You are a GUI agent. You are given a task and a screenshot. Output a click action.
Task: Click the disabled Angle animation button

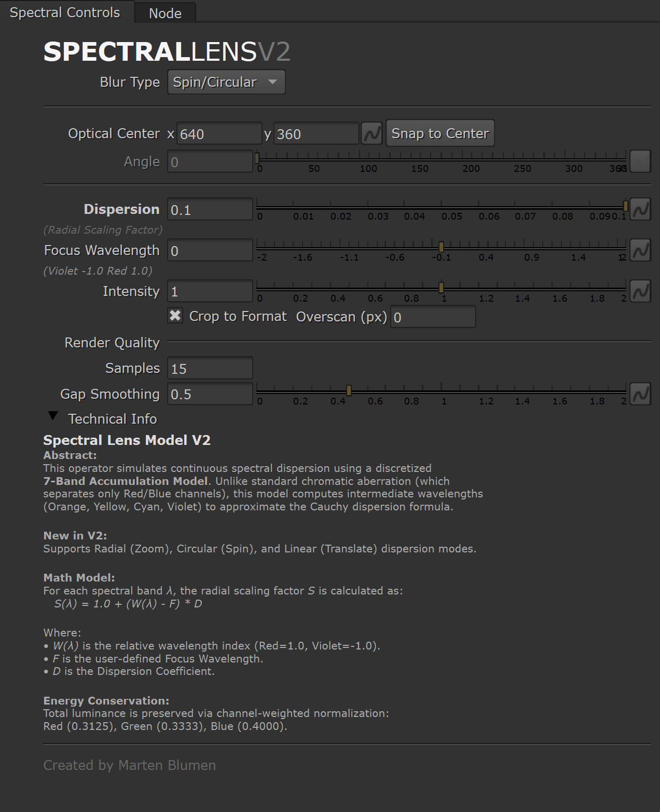[x=640, y=161]
